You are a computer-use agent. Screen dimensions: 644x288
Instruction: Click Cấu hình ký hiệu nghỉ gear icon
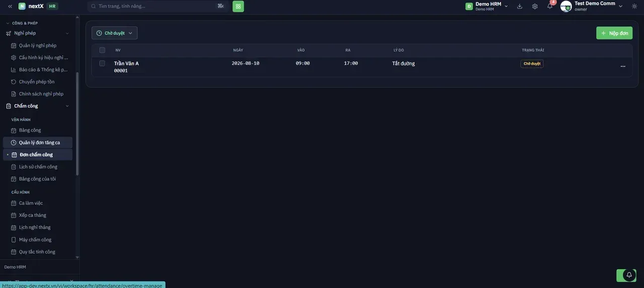[x=14, y=57]
